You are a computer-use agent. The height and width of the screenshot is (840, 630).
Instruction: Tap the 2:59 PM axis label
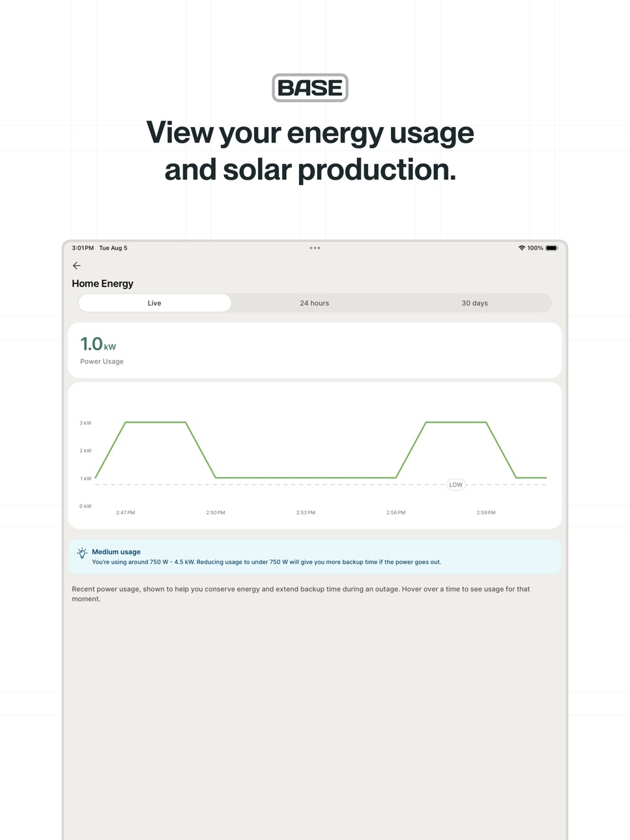tap(486, 512)
